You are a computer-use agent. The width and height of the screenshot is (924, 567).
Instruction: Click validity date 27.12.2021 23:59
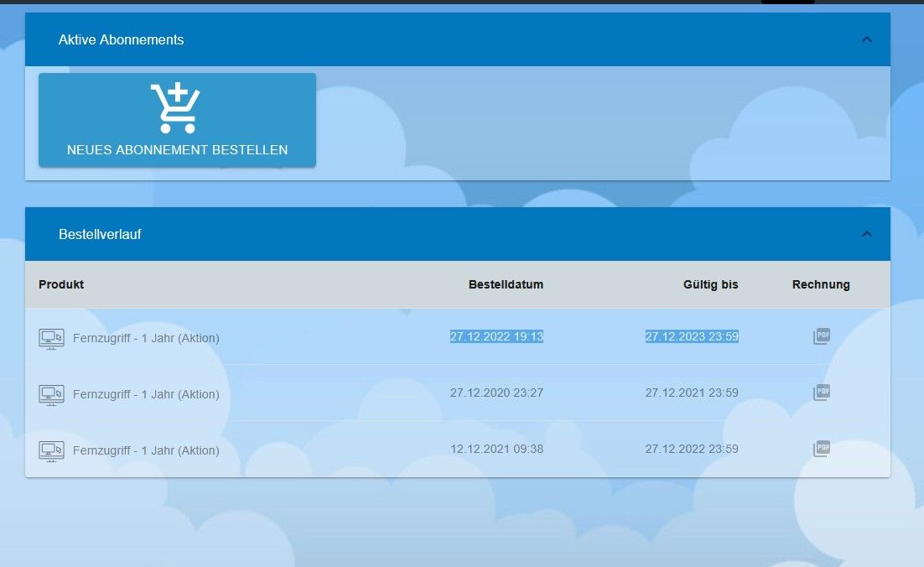pos(692,393)
